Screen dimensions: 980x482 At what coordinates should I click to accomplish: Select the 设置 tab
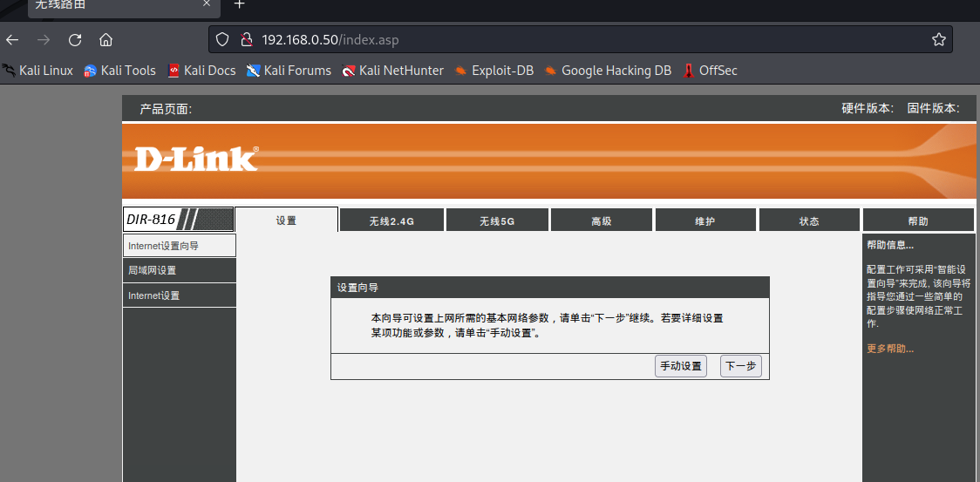286,220
